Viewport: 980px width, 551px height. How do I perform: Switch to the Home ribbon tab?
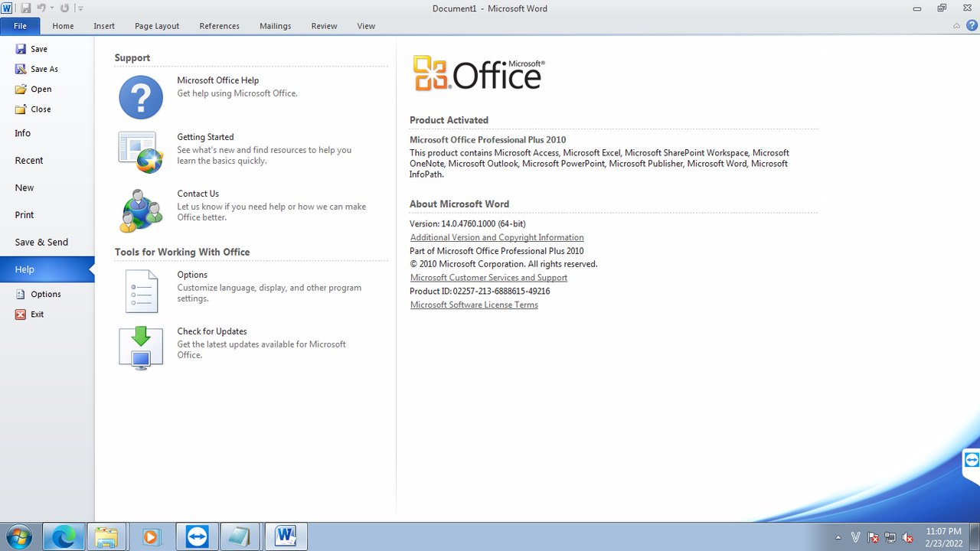[63, 26]
